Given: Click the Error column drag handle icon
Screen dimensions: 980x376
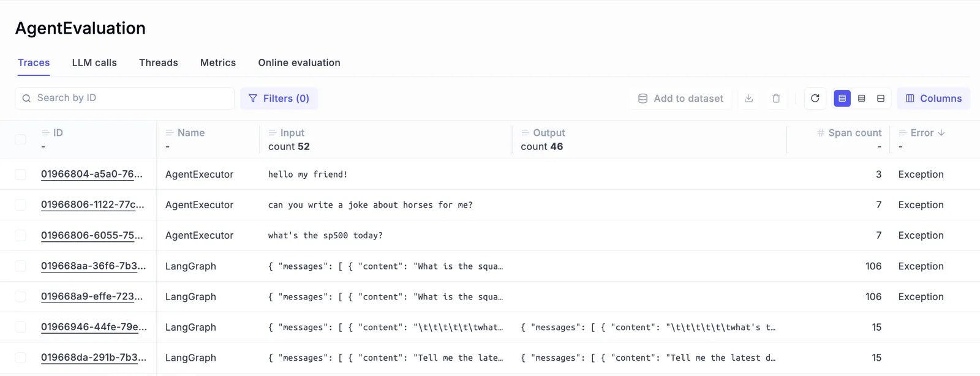Looking at the screenshot, I should coord(902,133).
